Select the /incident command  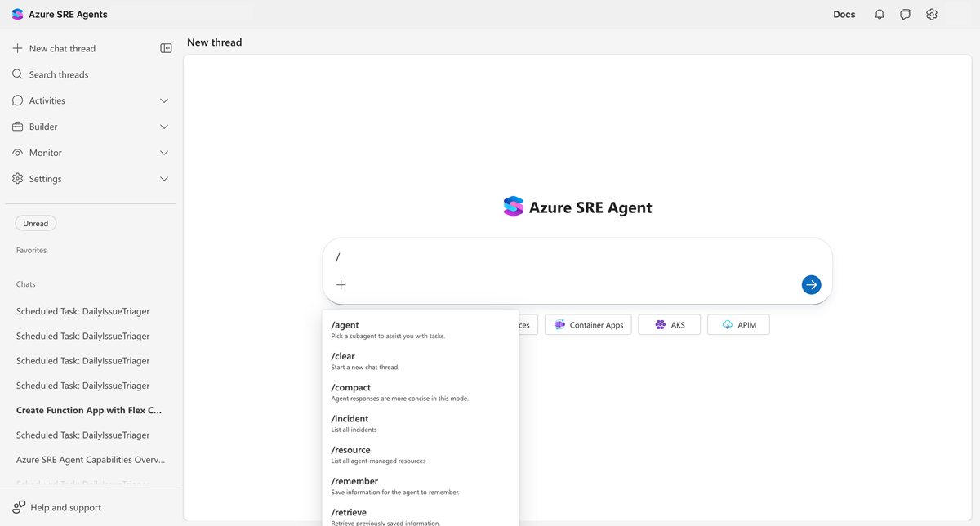421,423
